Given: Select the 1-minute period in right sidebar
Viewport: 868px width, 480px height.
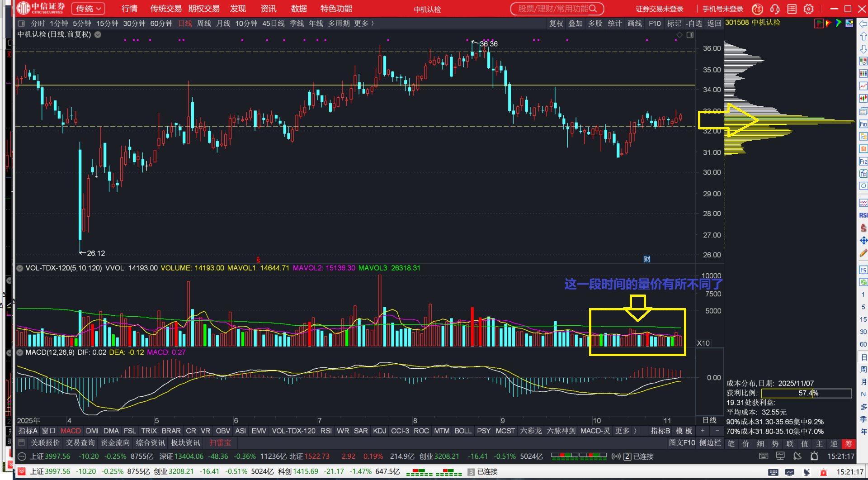Looking at the screenshot, I should click(863, 295).
